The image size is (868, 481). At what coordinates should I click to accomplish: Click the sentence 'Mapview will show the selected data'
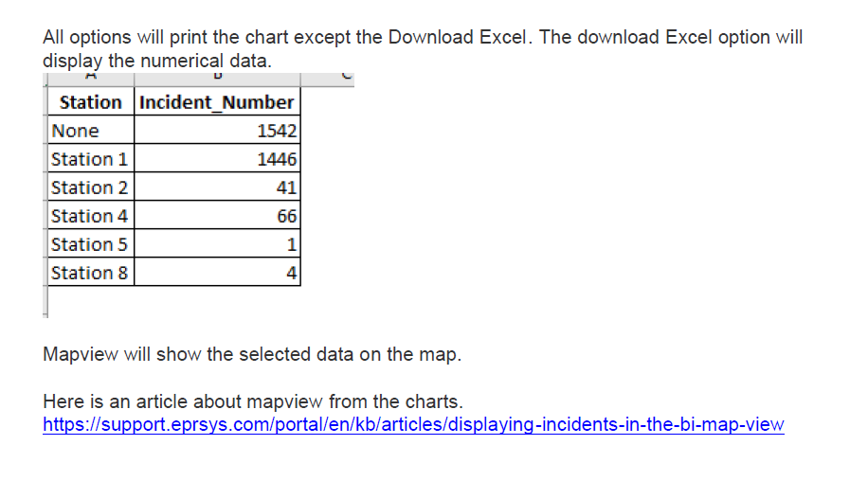252,355
